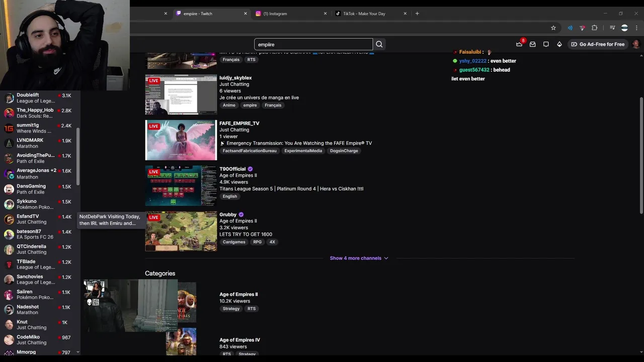
Task: Open TFBlade channel in sidebar
Action: pyautogui.click(x=40, y=264)
